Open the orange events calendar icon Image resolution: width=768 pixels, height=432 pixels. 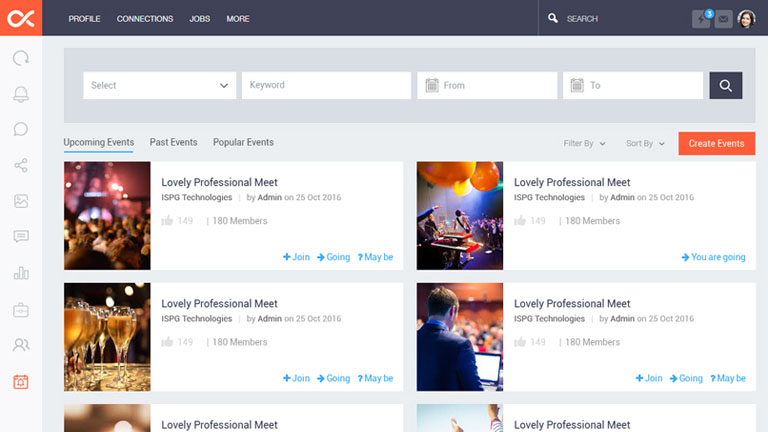coord(21,382)
